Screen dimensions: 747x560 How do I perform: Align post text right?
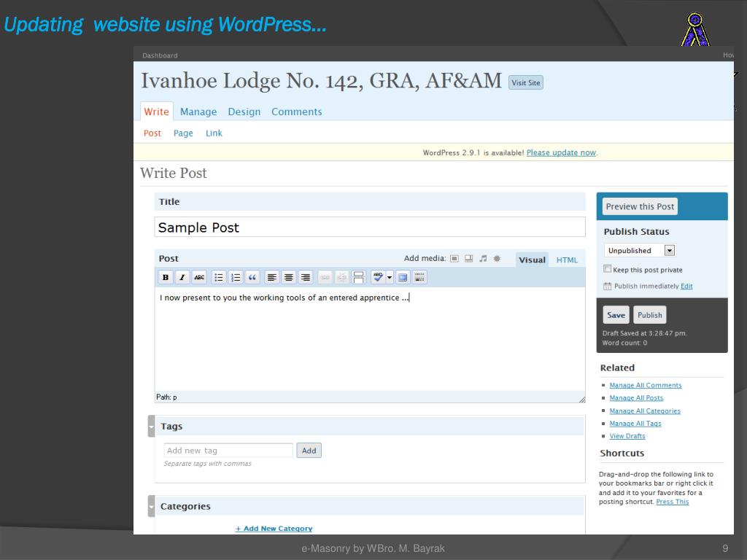pyautogui.click(x=306, y=277)
